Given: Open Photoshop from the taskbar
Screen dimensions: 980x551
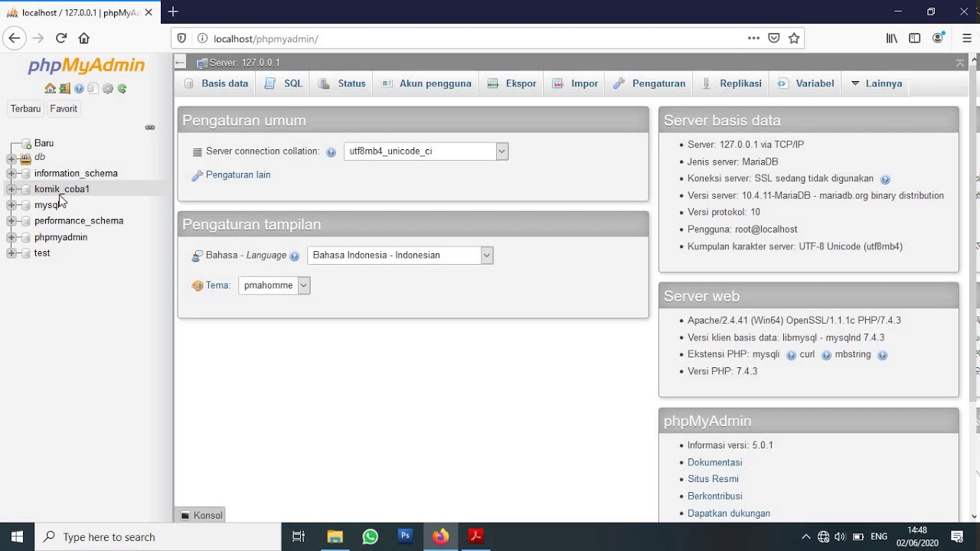Looking at the screenshot, I should pos(405,536).
